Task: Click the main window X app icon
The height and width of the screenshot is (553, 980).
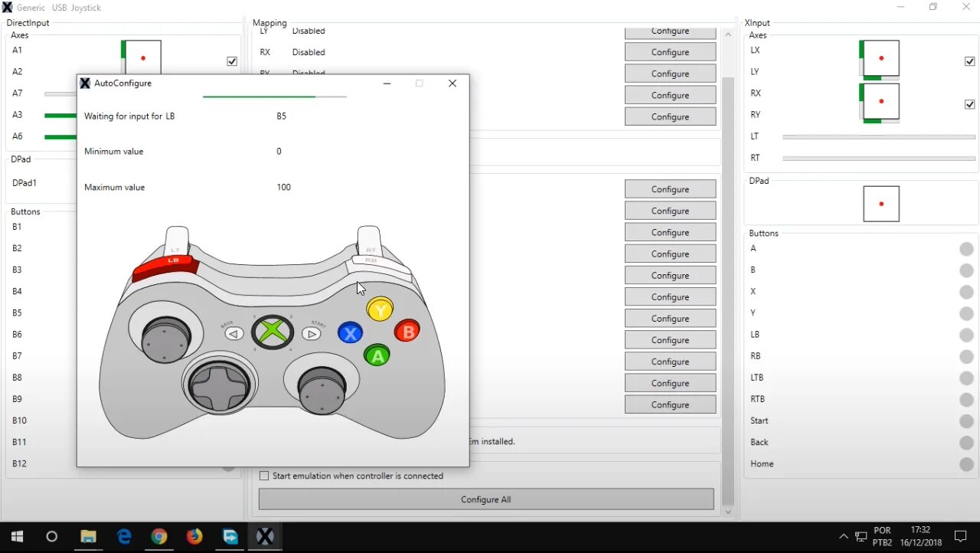Action: [8, 7]
